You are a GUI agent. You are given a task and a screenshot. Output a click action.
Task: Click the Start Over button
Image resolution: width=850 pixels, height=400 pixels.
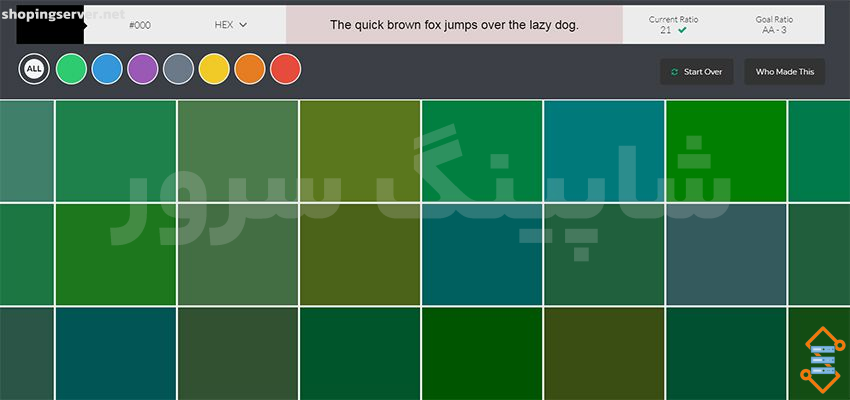697,72
